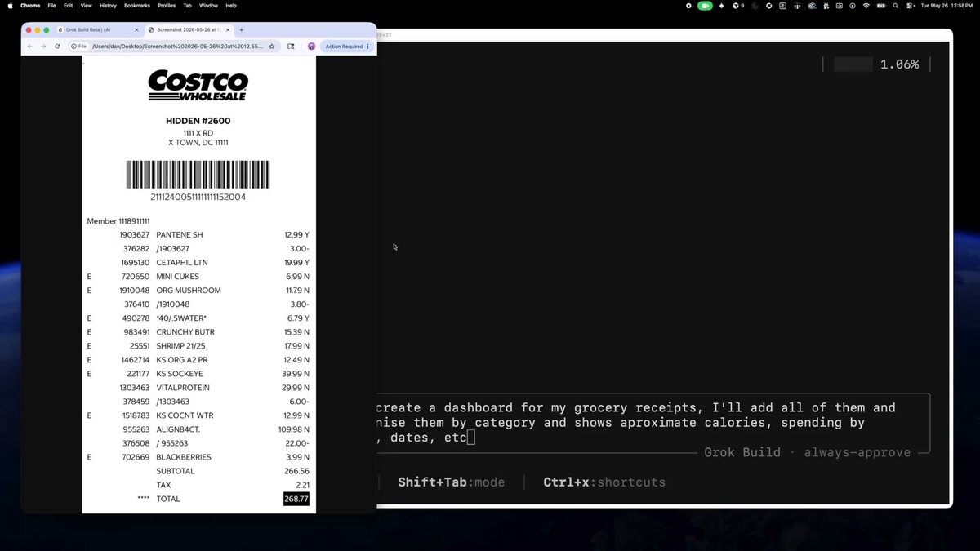Click the green camera status indicator
This screenshot has height=551, width=980.
[705, 5]
